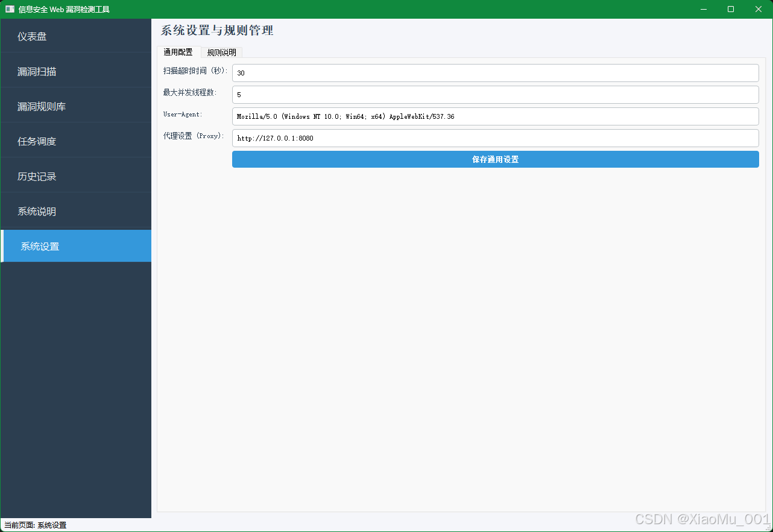Image resolution: width=773 pixels, height=532 pixels.
Task: Show the 系统说明 page
Action: (x=76, y=211)
